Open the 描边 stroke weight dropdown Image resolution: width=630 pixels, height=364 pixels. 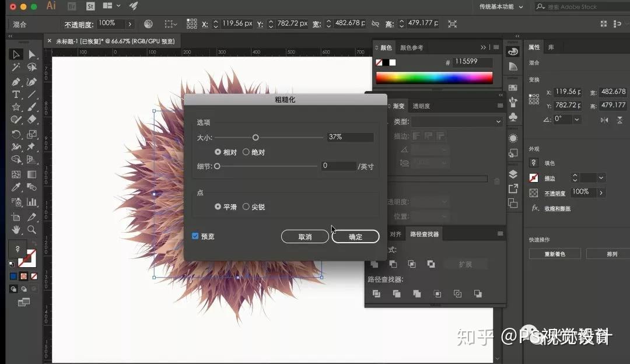601,177
